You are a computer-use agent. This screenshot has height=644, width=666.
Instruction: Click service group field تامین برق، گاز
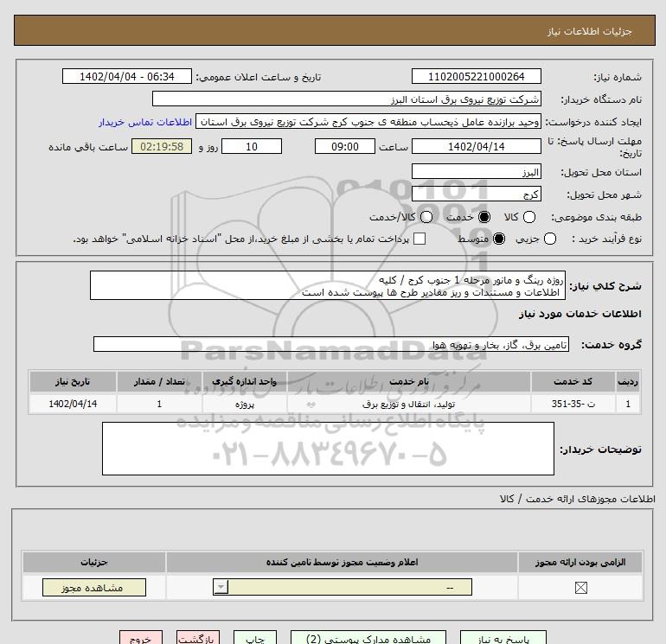pyautogui.click(x=331, y=344)
